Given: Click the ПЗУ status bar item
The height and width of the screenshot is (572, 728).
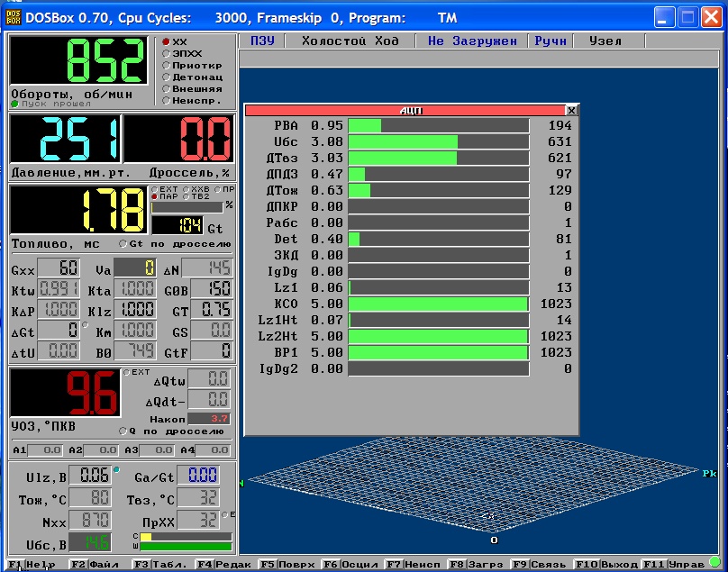Looking at the screenshot, I should pos(262,41).
